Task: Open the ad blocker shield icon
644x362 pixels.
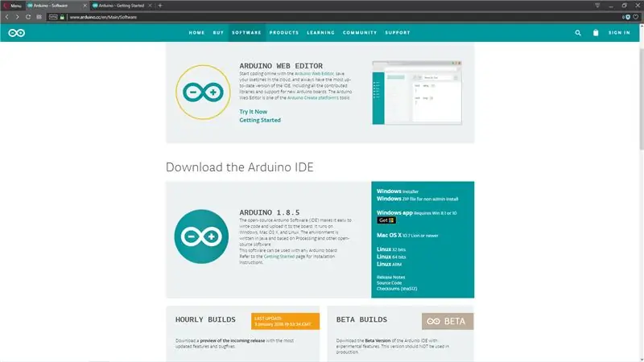Action: click(627, 17)
